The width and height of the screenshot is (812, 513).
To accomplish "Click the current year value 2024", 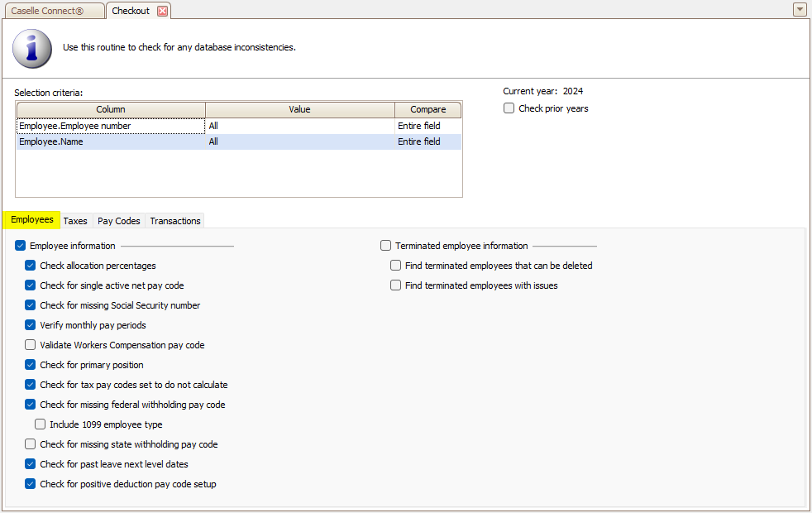I will click(573, 91).
